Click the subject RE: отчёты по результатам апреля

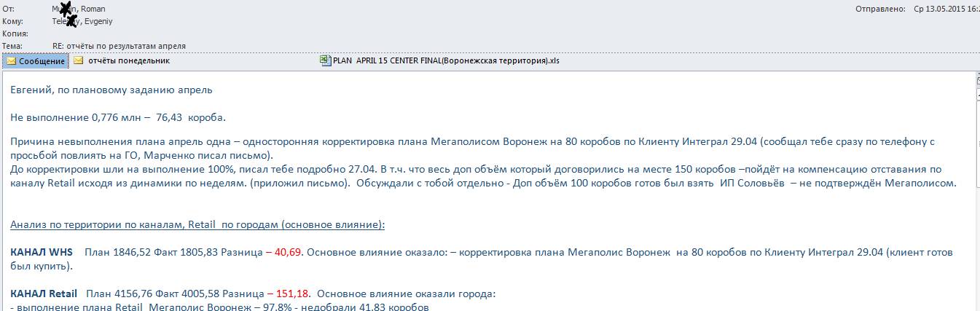point(119,46)
